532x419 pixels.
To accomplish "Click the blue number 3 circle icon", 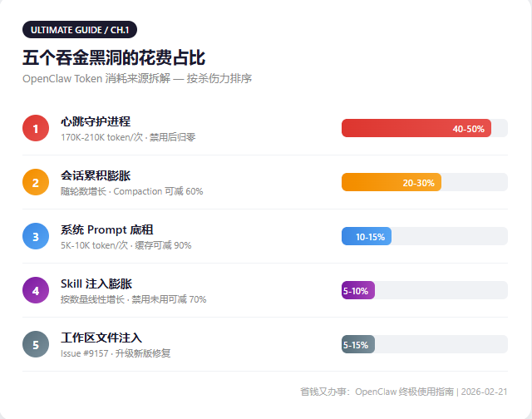I will click(36, 236).
